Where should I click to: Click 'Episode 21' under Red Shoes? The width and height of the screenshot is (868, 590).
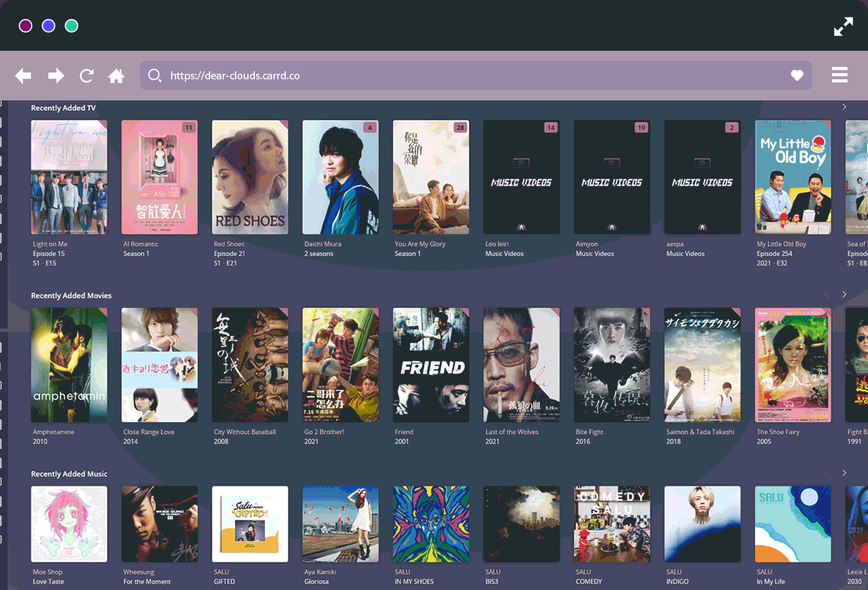coord(229,253)
